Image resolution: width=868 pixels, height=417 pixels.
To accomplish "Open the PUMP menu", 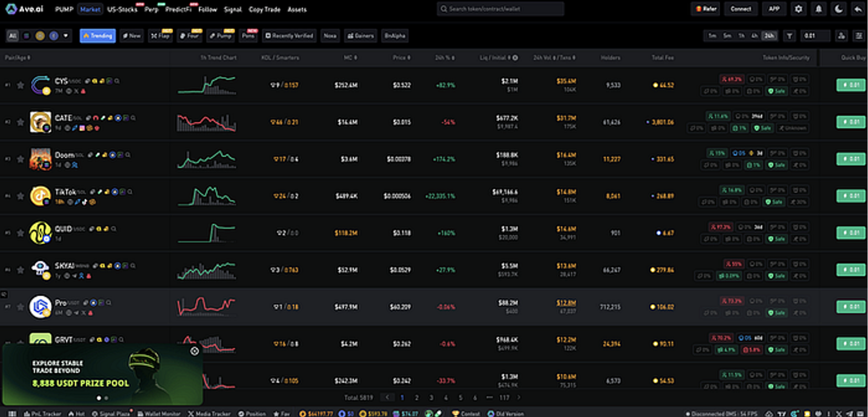I will tap(64, 9).
